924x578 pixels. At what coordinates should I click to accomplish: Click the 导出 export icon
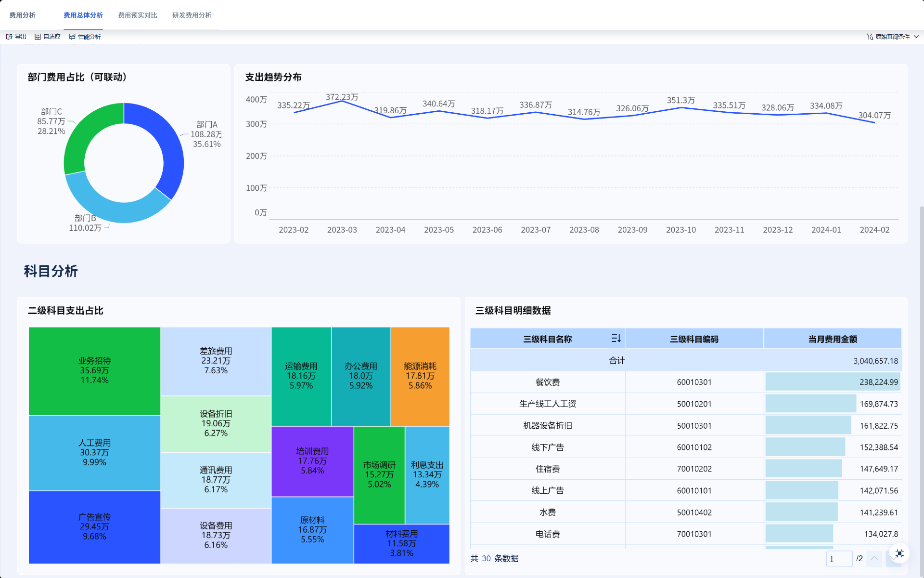coord(9,37)
